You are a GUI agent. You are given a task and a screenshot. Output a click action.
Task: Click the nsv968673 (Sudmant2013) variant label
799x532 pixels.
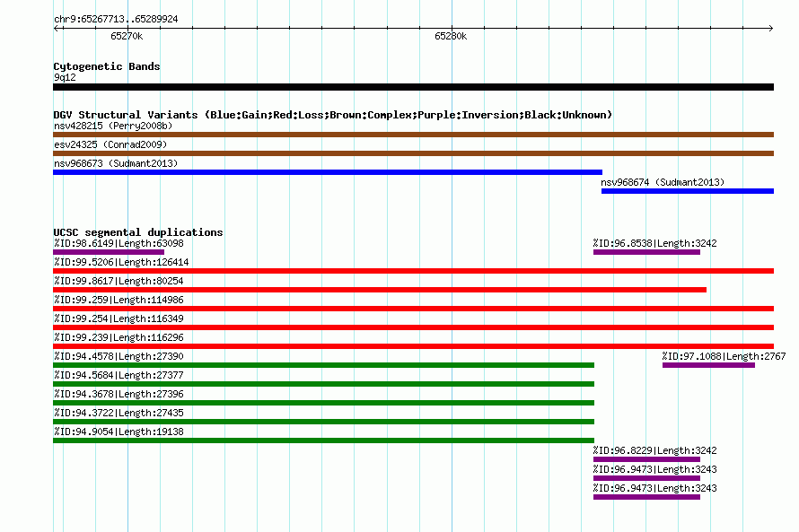[x=116, y=163]
